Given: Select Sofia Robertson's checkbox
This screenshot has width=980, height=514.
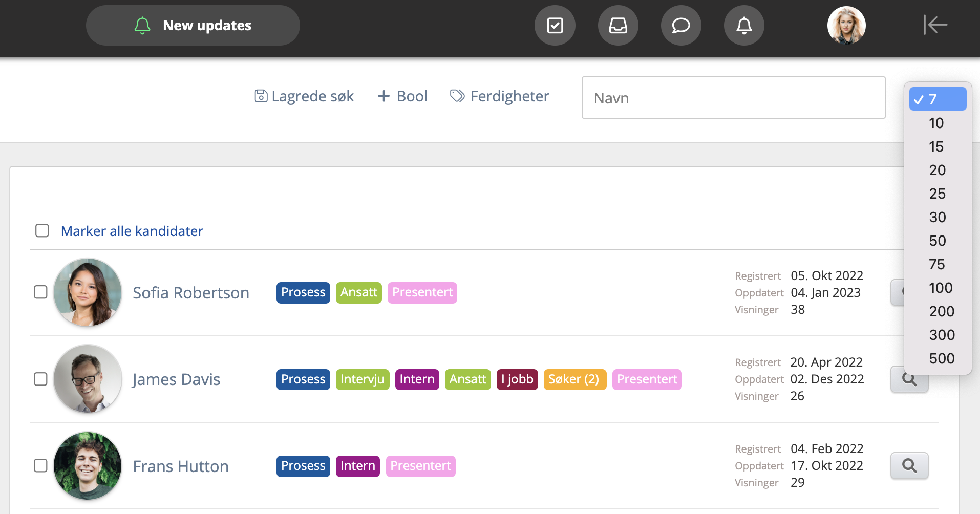Looking at the screenshot, I should pyautogui.click(x=40, y=292).
